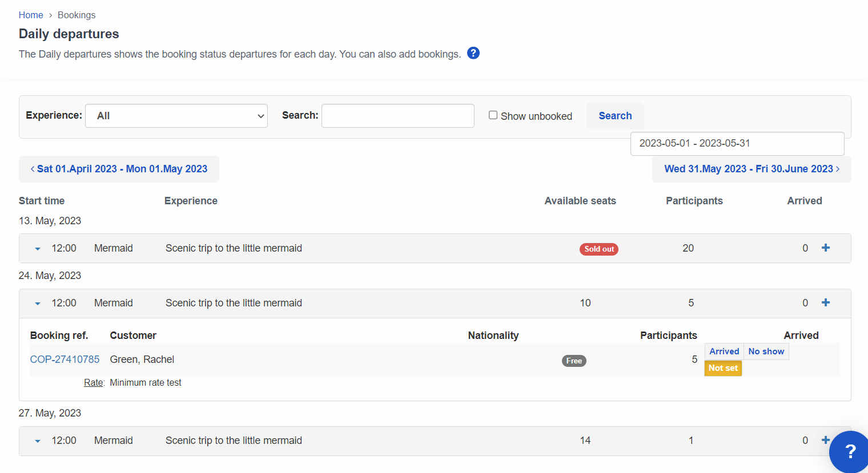Toggle Show unbooked checkbox
Image resolution: width=868 pixels, height=473 pixels.
pos(493,115)
